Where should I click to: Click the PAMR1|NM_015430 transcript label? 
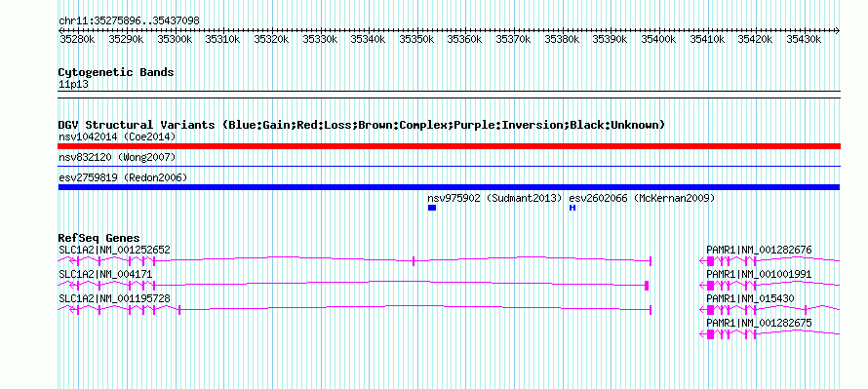coord(750,298)
